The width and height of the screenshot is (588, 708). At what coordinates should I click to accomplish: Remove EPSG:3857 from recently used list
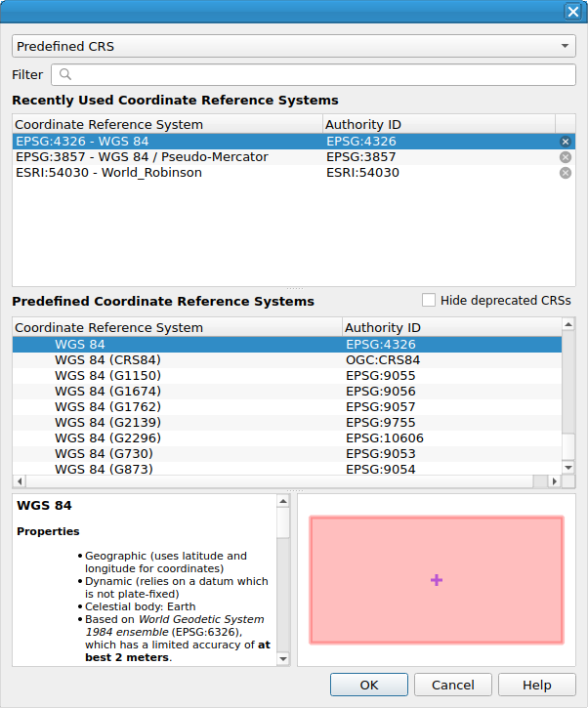coord(565,157)
